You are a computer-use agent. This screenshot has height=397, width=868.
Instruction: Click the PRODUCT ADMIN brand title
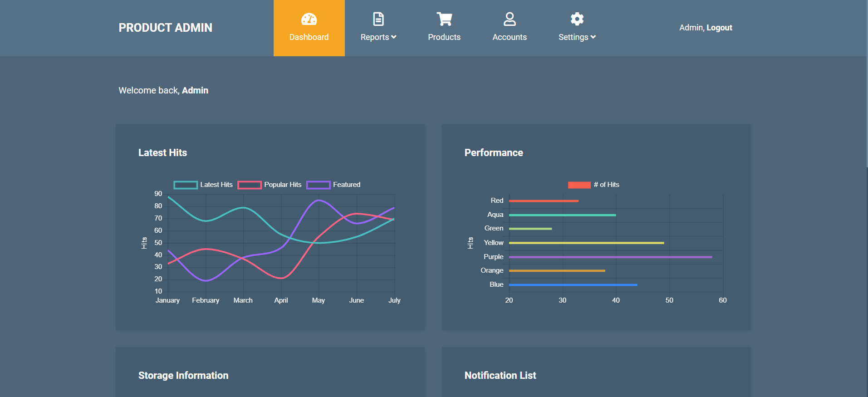click(165, 28)
